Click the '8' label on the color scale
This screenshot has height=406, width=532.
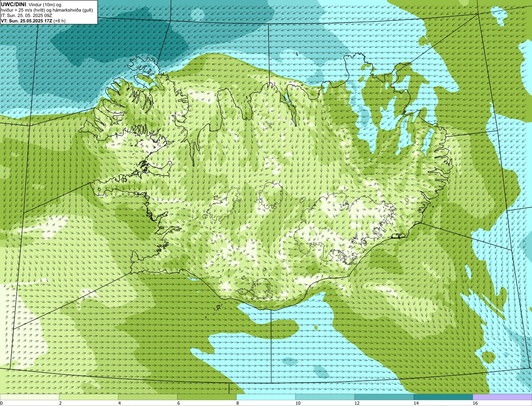click(238, 403)
